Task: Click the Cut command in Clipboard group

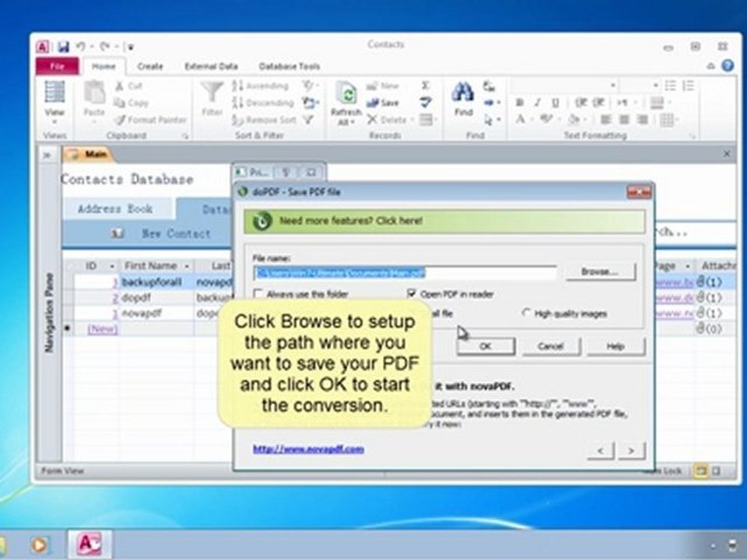Action: pyautogui.click(x=129, y=86)
